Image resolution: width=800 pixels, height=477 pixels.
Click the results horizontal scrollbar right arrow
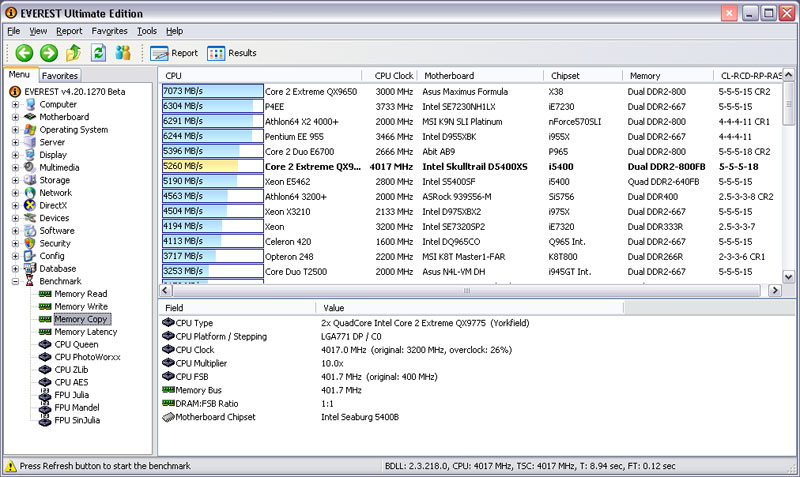pos(774,290)
